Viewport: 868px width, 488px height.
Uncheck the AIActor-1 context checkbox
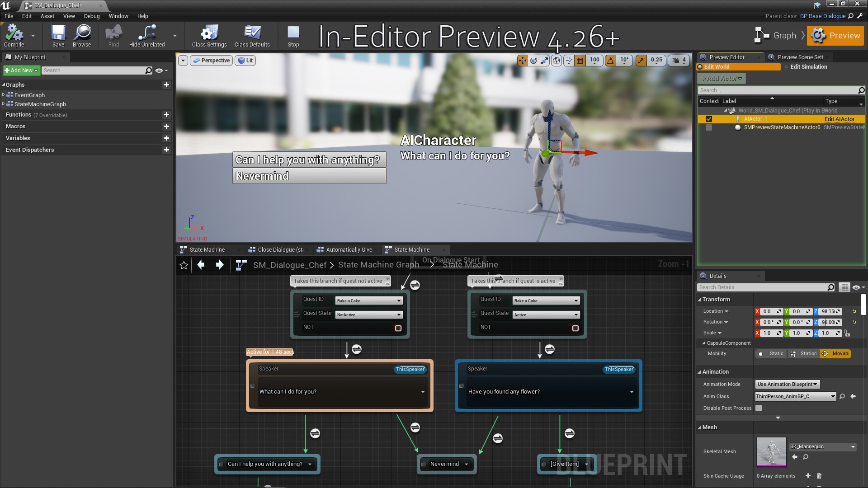tap(709, 119)
